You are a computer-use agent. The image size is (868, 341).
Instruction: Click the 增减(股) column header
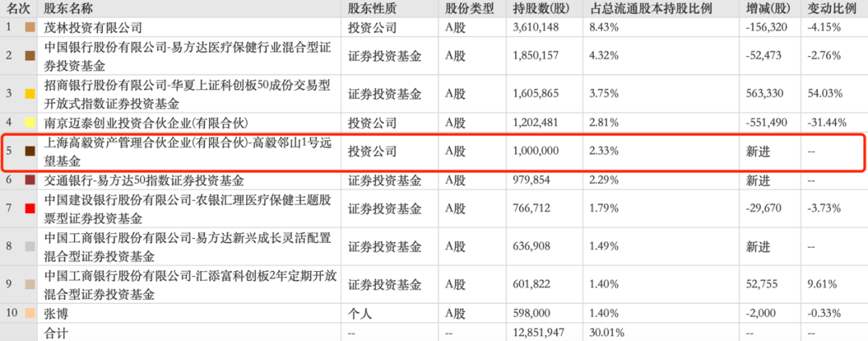click(768, 8)
